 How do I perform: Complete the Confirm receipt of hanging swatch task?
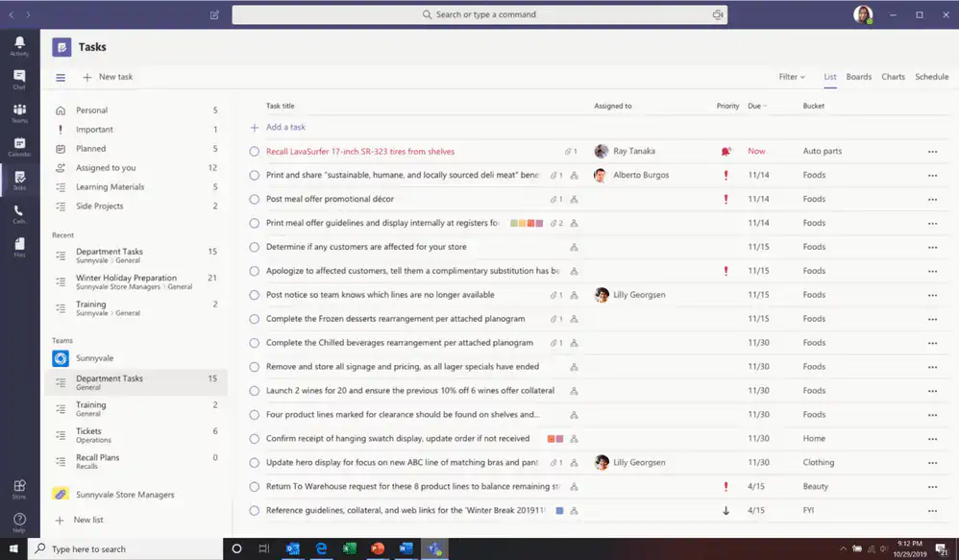point(255,439)
